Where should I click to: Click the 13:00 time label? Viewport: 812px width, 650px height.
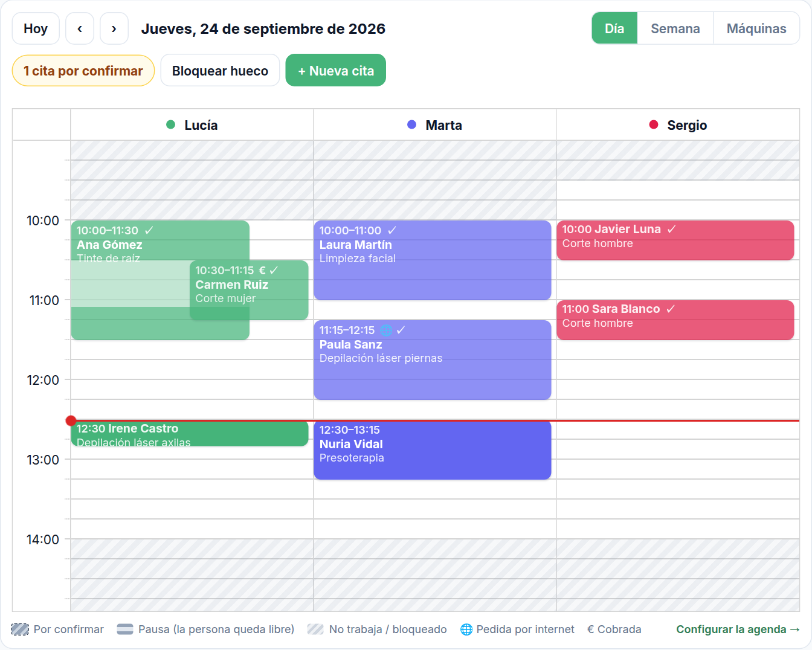[43, 460]
